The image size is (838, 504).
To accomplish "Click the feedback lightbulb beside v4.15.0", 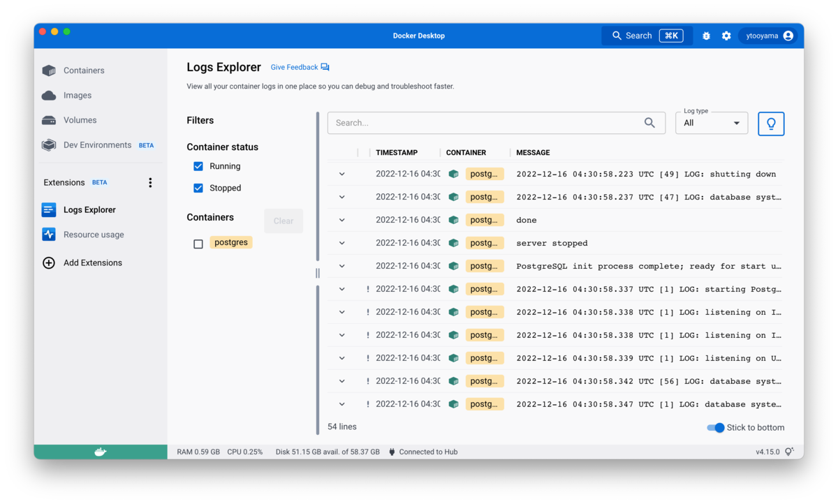I will click(x=789, y=452).
